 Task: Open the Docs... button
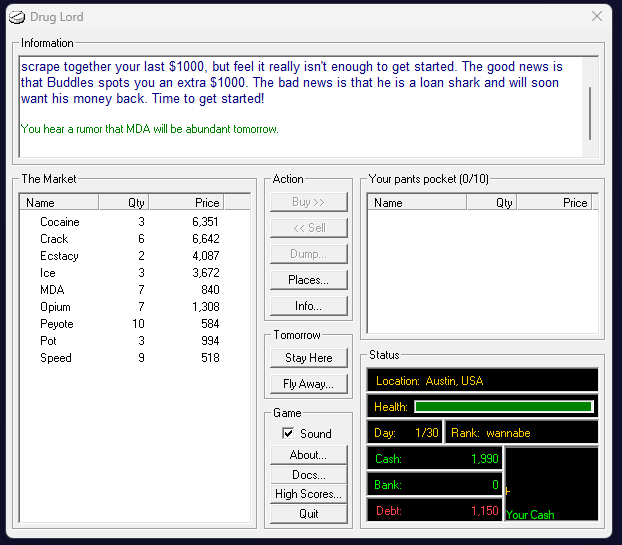pyautogui.click(x=308, y=475)
